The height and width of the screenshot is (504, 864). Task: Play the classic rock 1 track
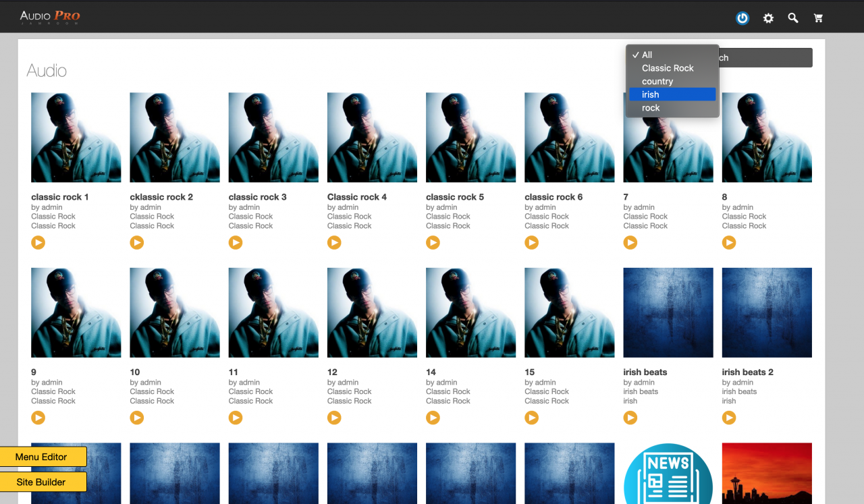(38, 243)
